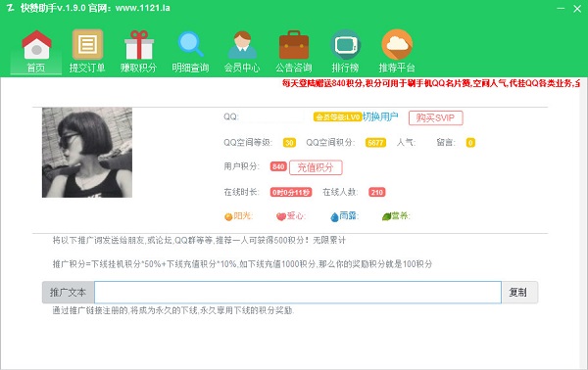The height and width of the screenshot is (370, 588).
Task: Click the 充值积分 button
Action: (316, 167)
